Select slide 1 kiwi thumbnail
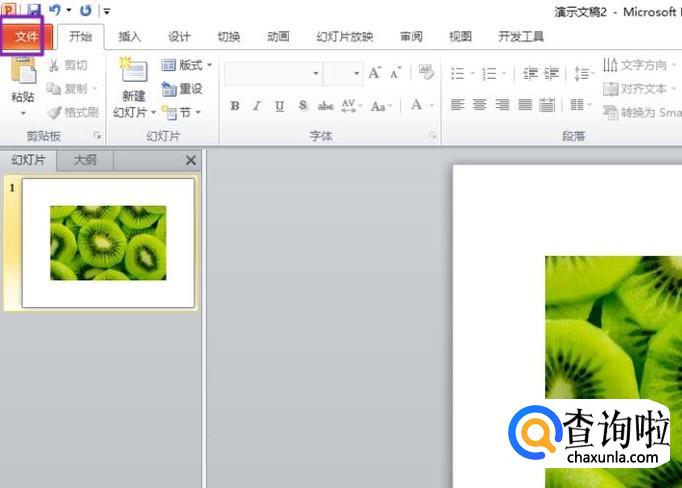Image resolution: width=682 pixels, height=488 pixels. [x=108, y=243]
